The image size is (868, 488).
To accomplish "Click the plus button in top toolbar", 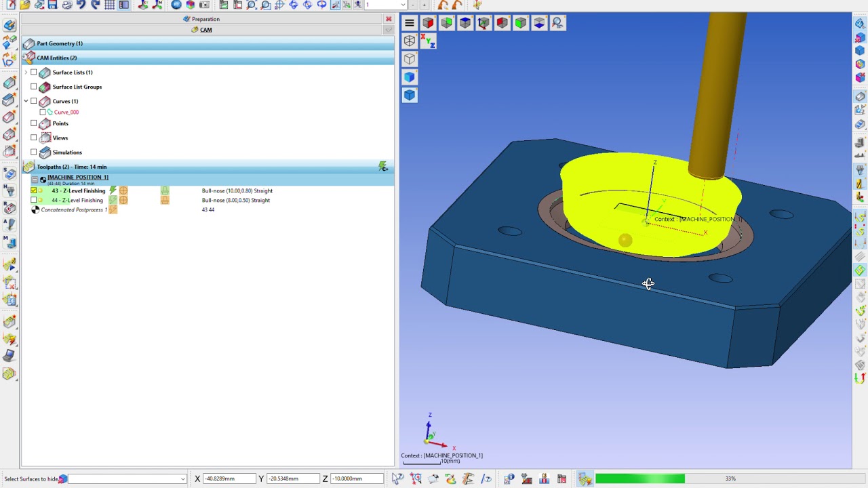I will point(425,5).
